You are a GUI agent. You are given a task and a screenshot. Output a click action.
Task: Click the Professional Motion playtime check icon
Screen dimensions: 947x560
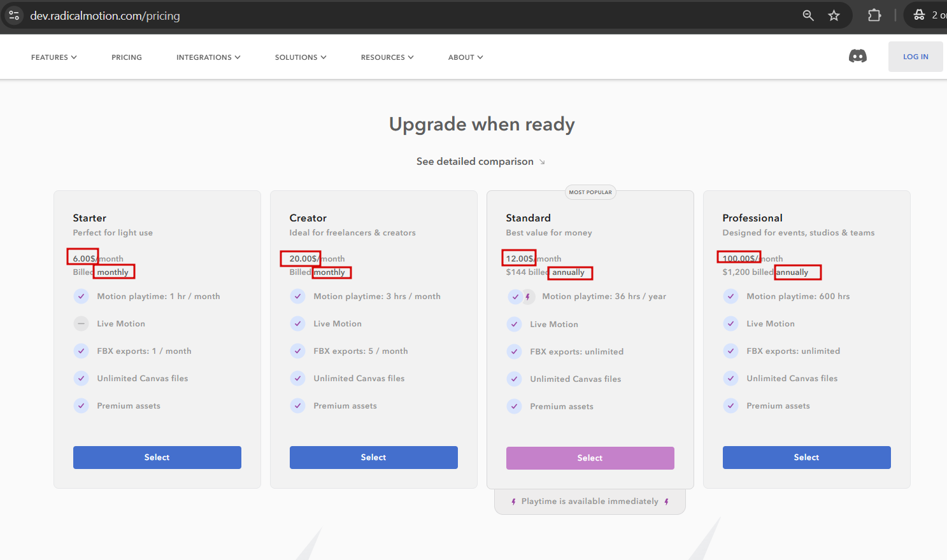[730, 297]
